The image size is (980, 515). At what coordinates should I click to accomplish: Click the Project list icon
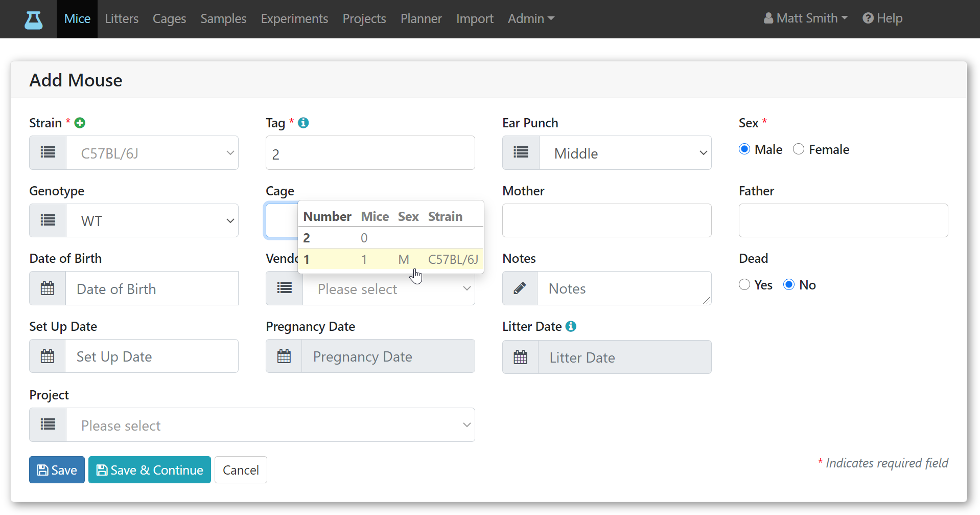click(x=48, y=424)
